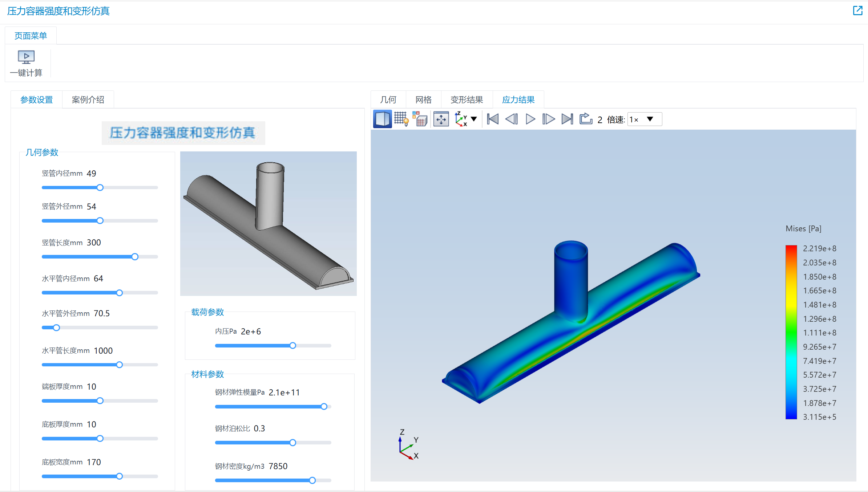868x492 pixels.
Task: Switch to the 案例介绍 tab
Action: click(88, 99)
